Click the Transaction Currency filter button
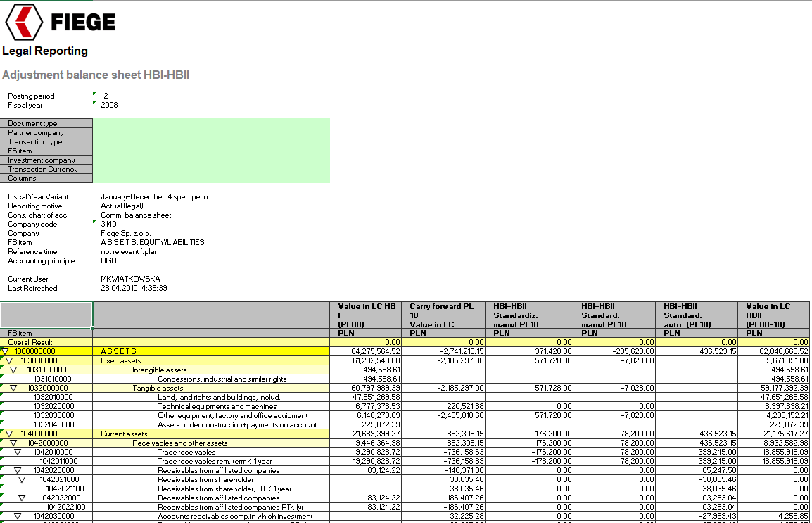 point(46,170)
